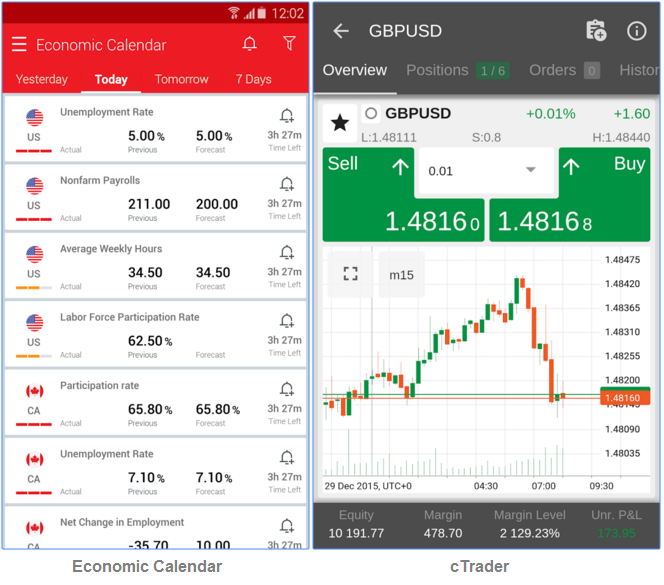Set alert bell for CA Unemployment Rate
Screen dimensions: 664x585
(287, 457)
